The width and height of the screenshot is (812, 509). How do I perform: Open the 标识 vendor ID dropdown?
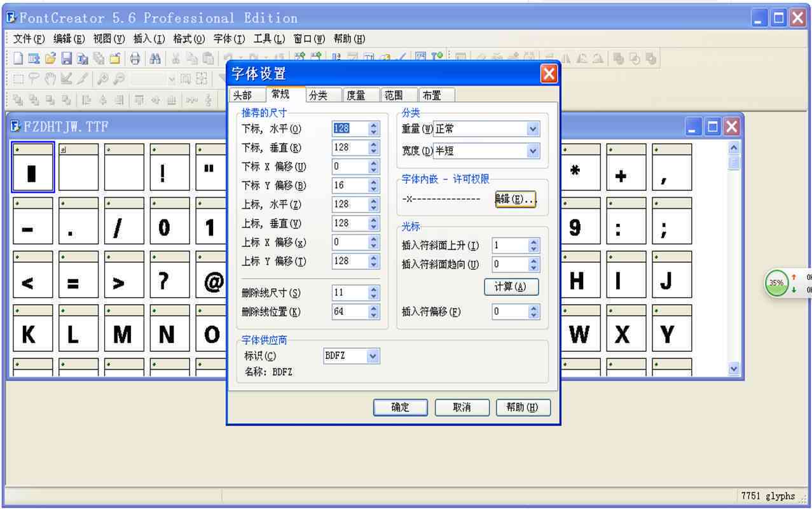[x=373, y=356]
